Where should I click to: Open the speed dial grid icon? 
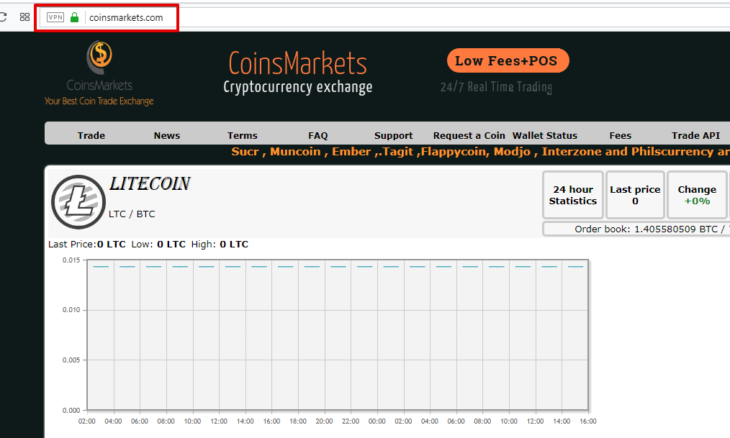pyautogui.click(x=25, y=17)
